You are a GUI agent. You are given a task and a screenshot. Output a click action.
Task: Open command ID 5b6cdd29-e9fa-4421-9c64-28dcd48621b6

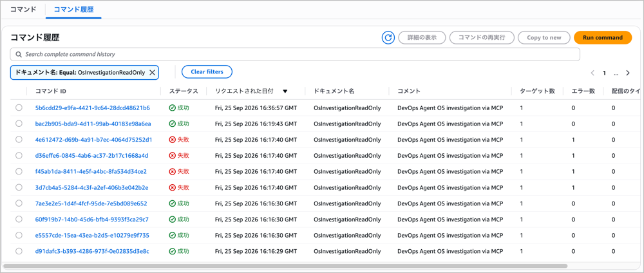(x=92, y=108)
